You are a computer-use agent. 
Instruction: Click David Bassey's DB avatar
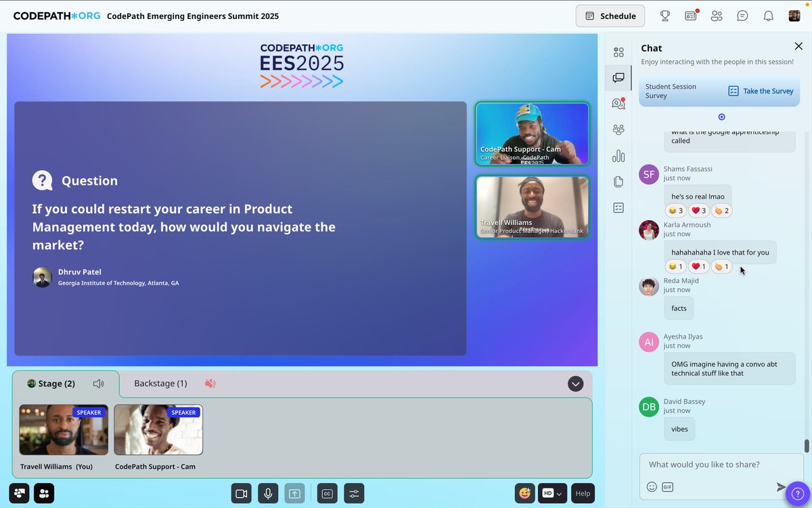tap(649, 406)
